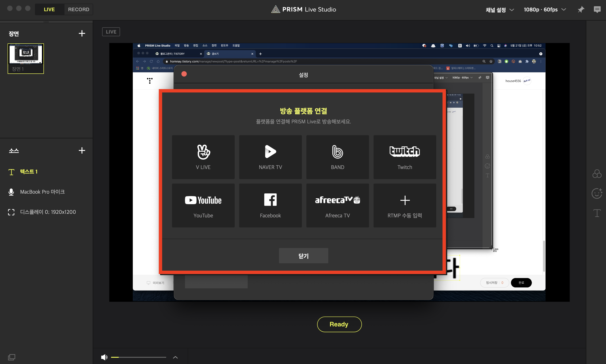
Task: Select the 장면 1 scene thumbnail
Action: tap(26, 59)
